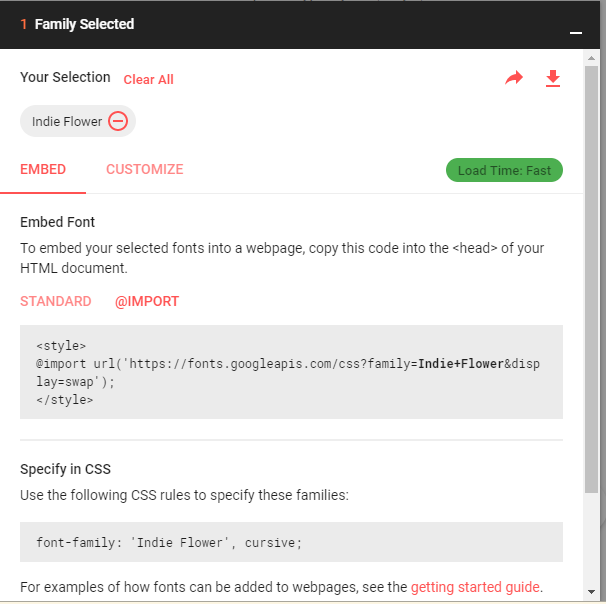606x604 pixels.
Task: Open the getting started guide link
Action: tap(475, 587)
